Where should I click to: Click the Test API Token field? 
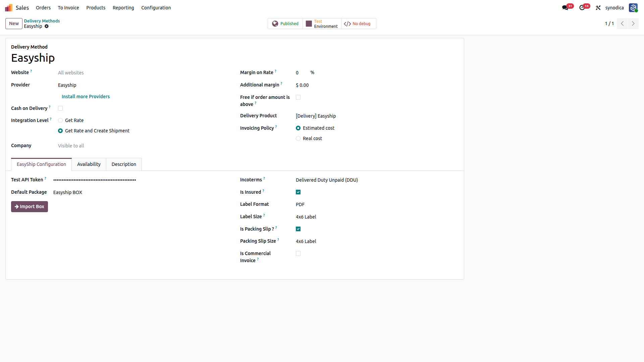[x=141, y=180]
